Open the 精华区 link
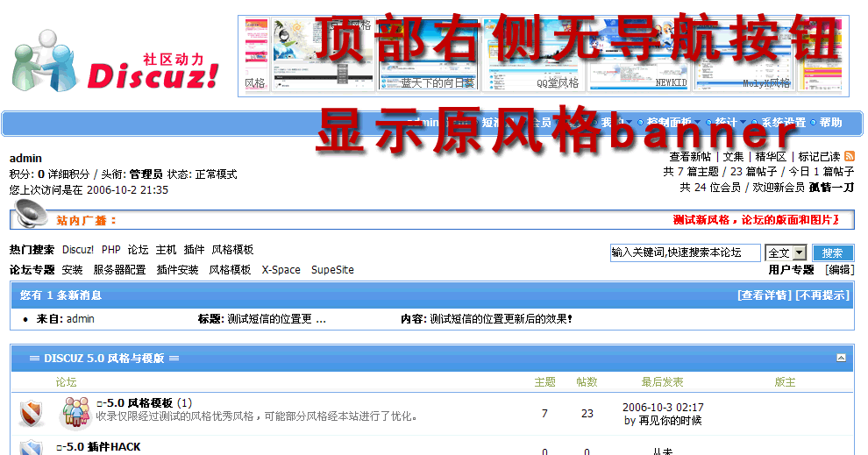Image resolution: width=868 pixels, height=455 pixels. [x=771, y=157]
